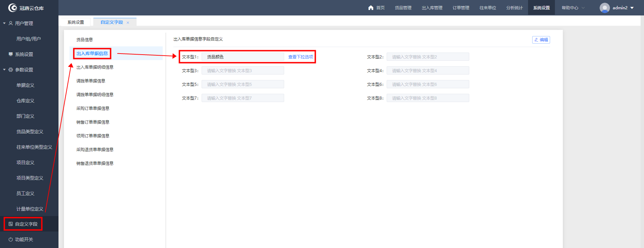Click the home icon beside 首页
The width and height of the screenshot is (644, 248).
pyautogui.click(x=371, y=8)
